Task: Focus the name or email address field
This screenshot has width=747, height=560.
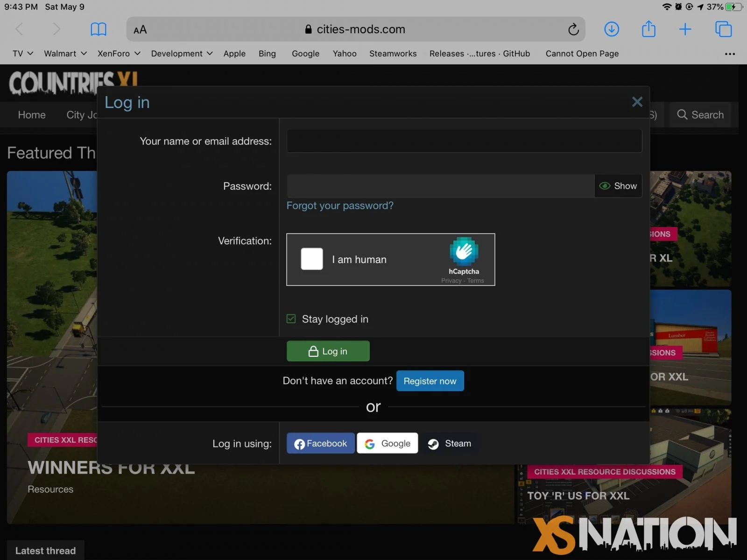Action: [x=464, y=141]
